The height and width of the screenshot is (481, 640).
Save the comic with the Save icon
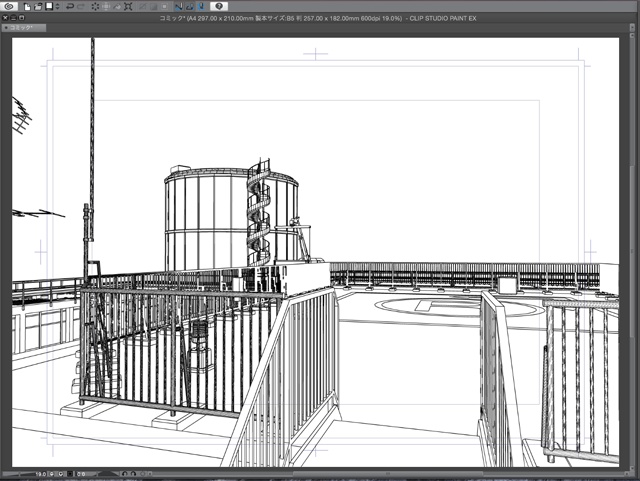[x=49, y=6]
